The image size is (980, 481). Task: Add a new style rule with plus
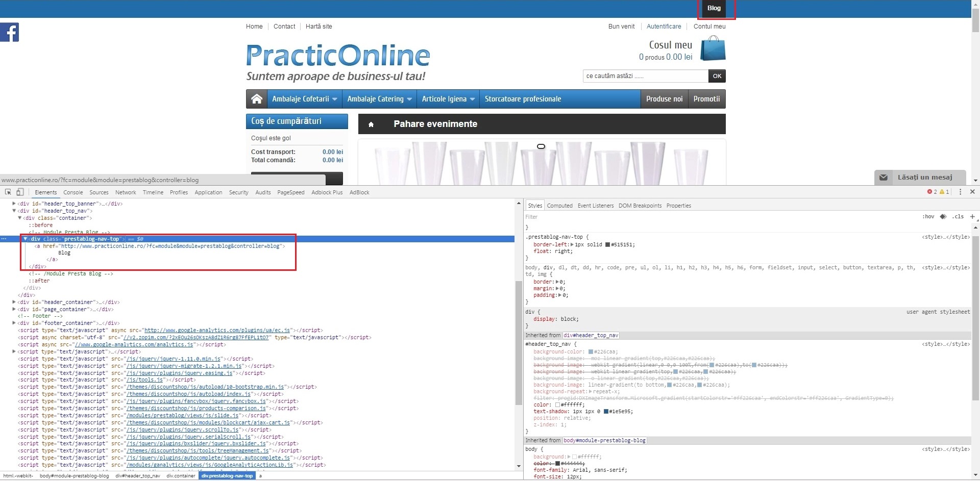point(972,217)
